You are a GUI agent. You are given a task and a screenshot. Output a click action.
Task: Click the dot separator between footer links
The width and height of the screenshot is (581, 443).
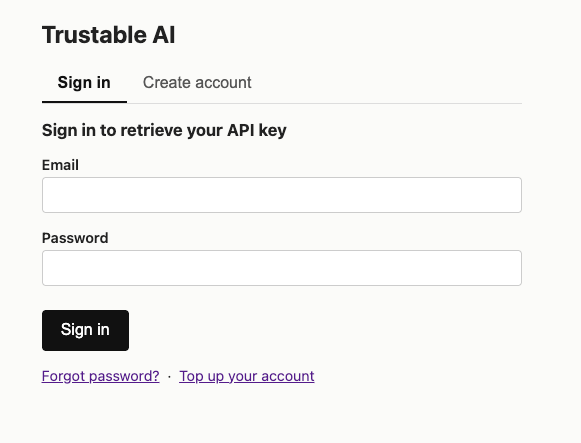click(x=169, y=377)
